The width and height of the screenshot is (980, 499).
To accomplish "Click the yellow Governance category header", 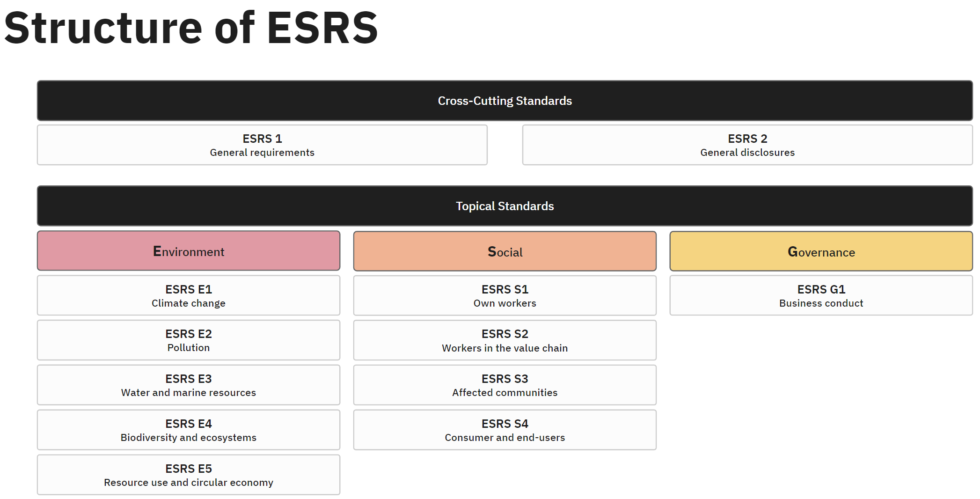I will pyautogui.click(x=821, y=251).
